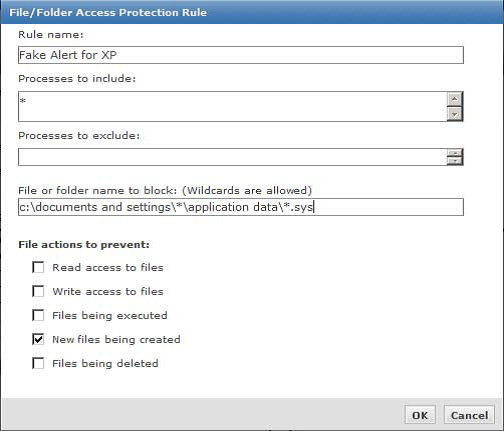
Task: Click the 'Rule name:' label
Action: tap(51, 35)
